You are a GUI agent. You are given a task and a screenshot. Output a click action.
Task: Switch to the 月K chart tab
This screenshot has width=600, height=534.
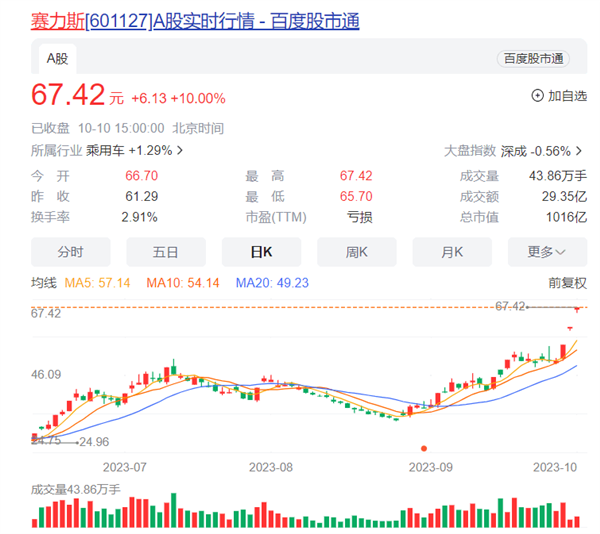click(452, 252)
